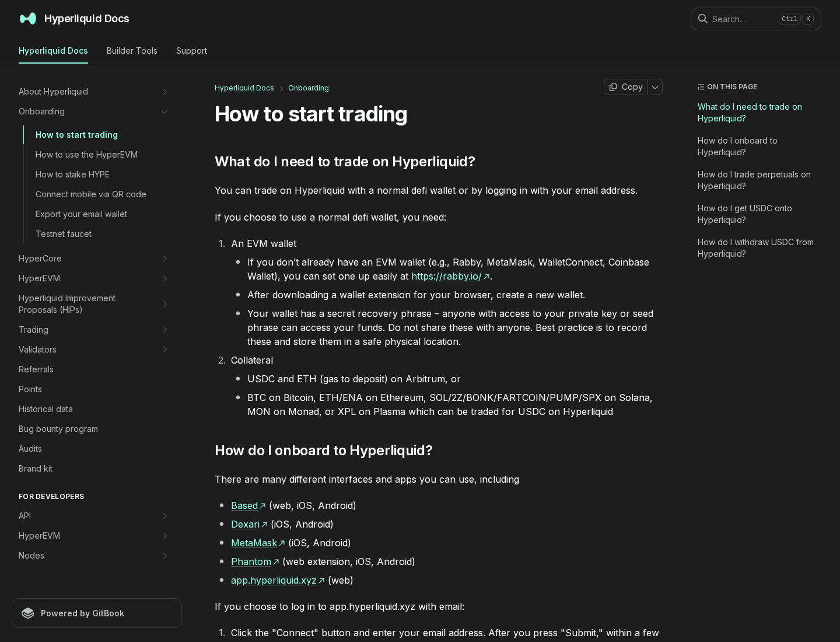Switch to the Builder Tools tab

pyautogui.click(x=132, y=51)
